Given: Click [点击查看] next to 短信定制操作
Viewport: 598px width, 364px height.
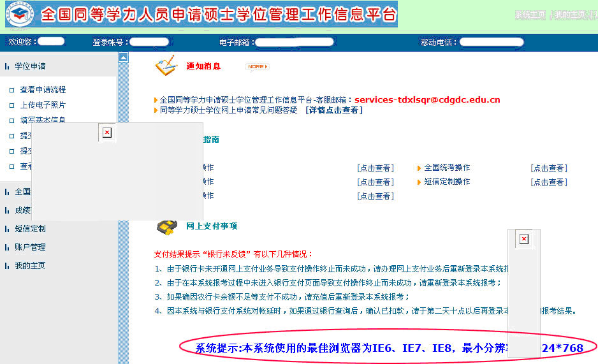Looking at the screenshot, I should click(549, 182).
